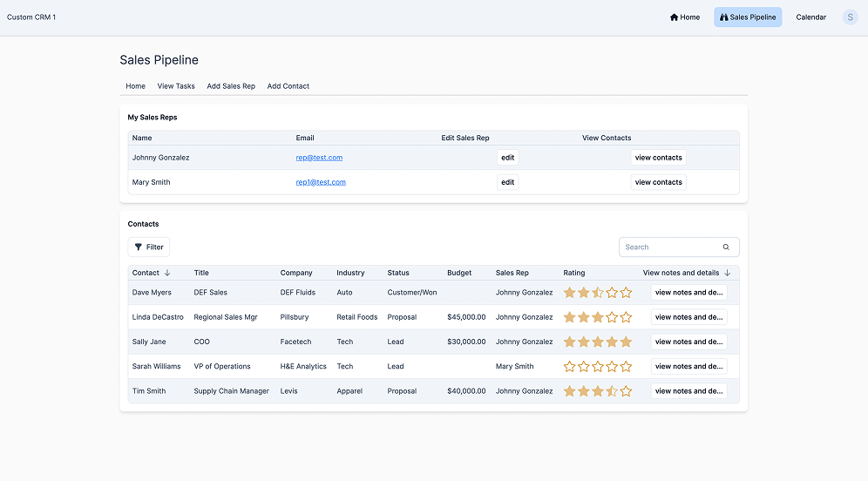Open the Calendar page in top navigation
The width and height of the screenshot is (868, 481).
(811, 17)
